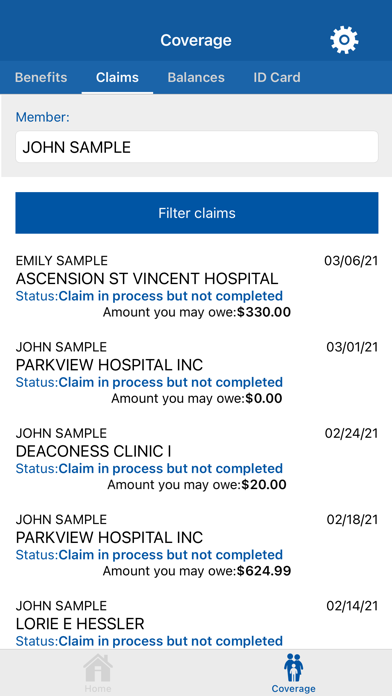Tap the Home label in bottom navigation
Screen dimensions: 392x696
coord(98,689)
